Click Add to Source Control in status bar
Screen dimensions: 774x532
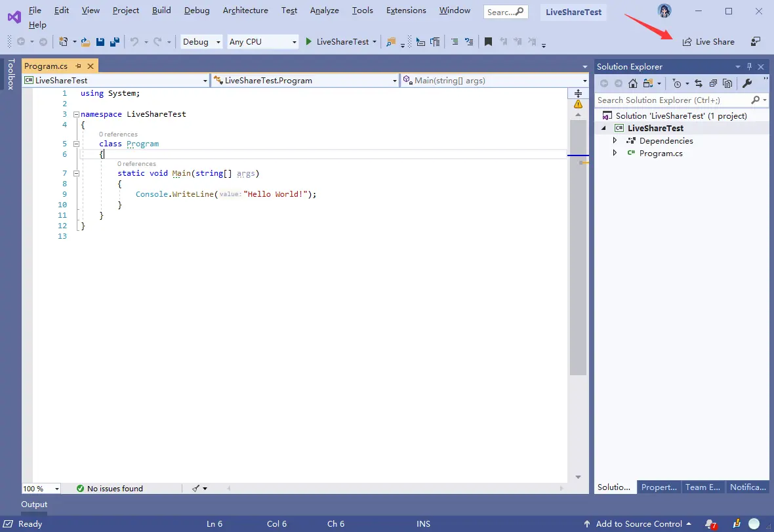[x=638, y=524]
